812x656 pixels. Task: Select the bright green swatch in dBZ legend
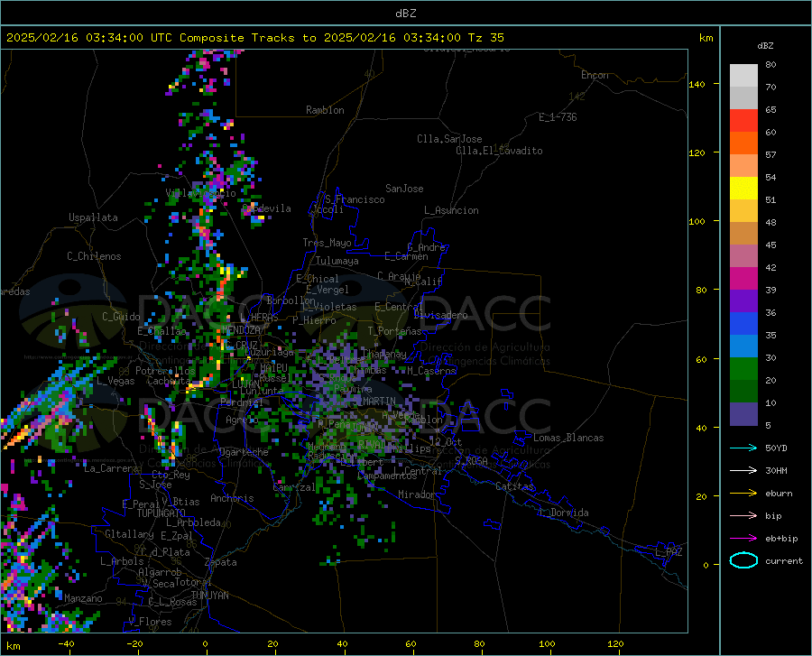(x=743, y=369)
